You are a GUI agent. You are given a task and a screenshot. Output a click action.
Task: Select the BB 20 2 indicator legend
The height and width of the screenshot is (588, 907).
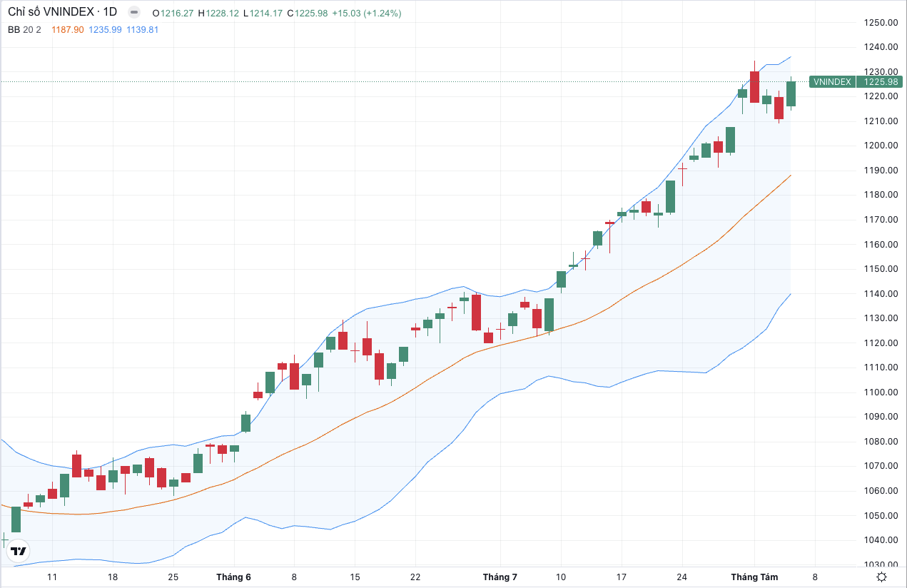(24, 30)
